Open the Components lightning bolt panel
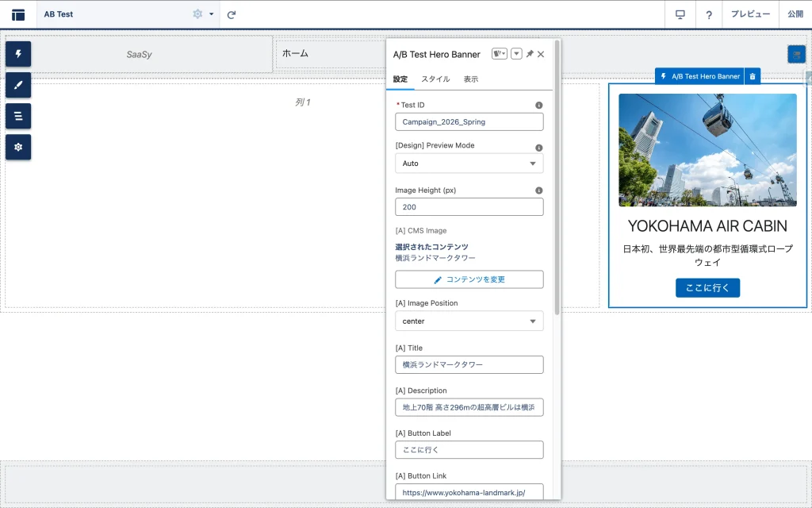 click(x=18, y=54)
